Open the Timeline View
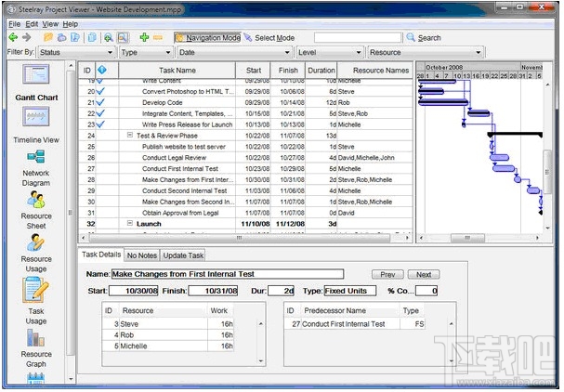Image resolution: width=564 pixels, height=392 pixels. 36,125
